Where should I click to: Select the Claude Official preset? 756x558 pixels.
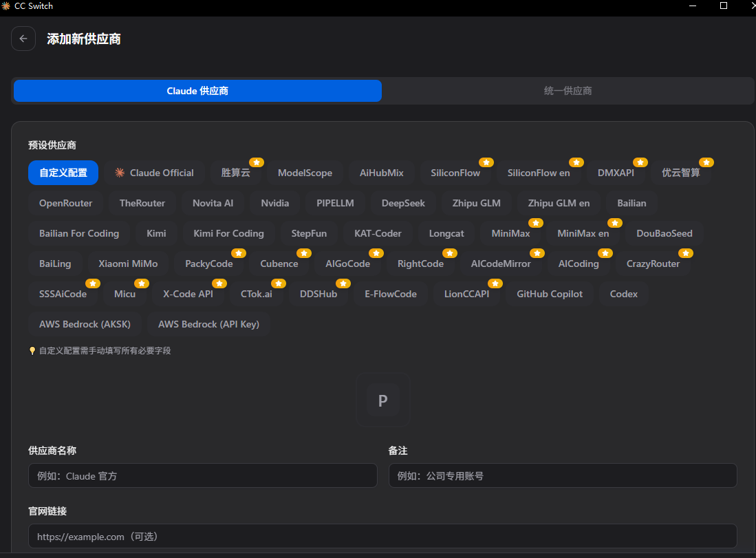click(x=154, y=173)
